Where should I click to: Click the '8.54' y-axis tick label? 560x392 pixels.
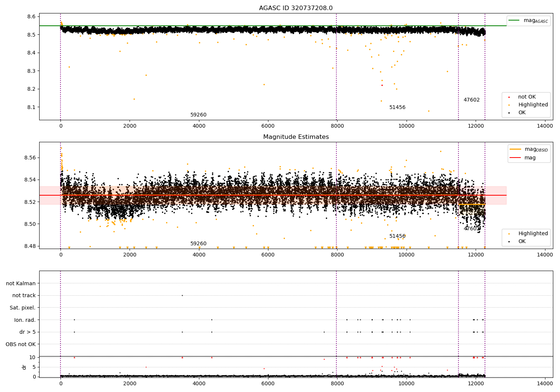point(30,180)
